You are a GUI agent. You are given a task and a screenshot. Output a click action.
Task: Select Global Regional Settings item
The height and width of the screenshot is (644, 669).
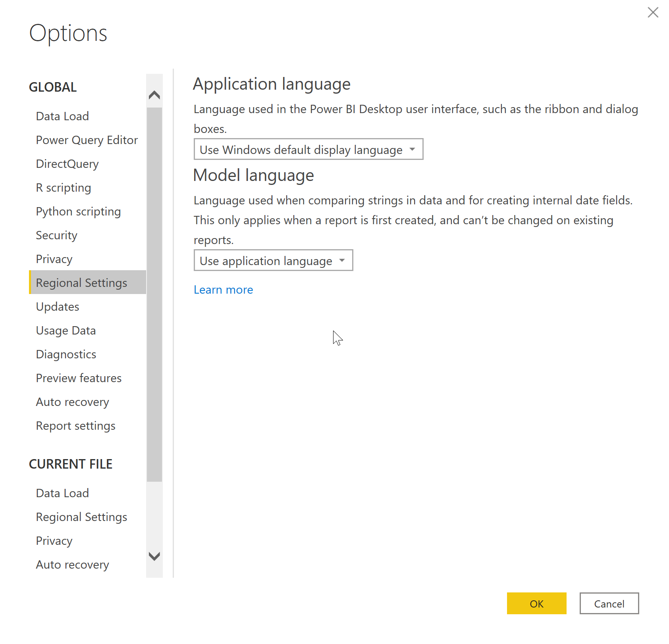point(88,282)
